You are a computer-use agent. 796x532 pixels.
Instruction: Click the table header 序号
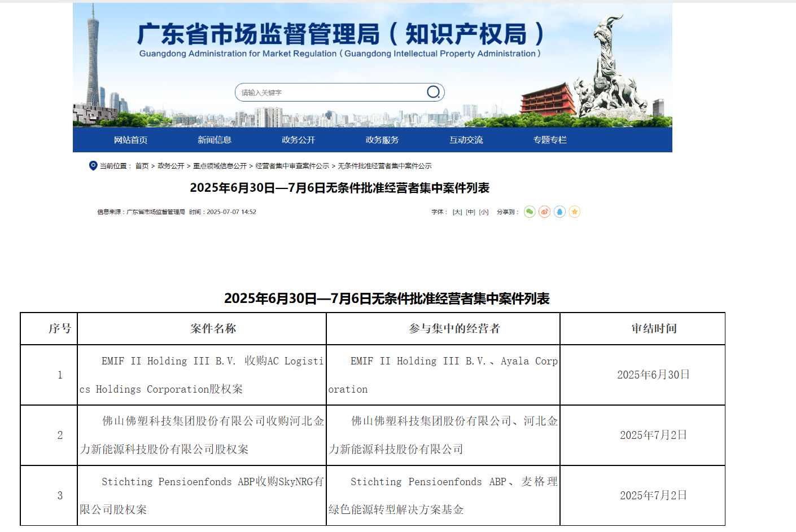pos(60,328)
